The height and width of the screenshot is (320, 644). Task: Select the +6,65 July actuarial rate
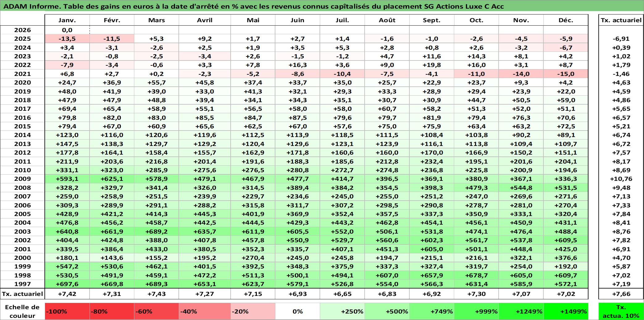(342, 294)
